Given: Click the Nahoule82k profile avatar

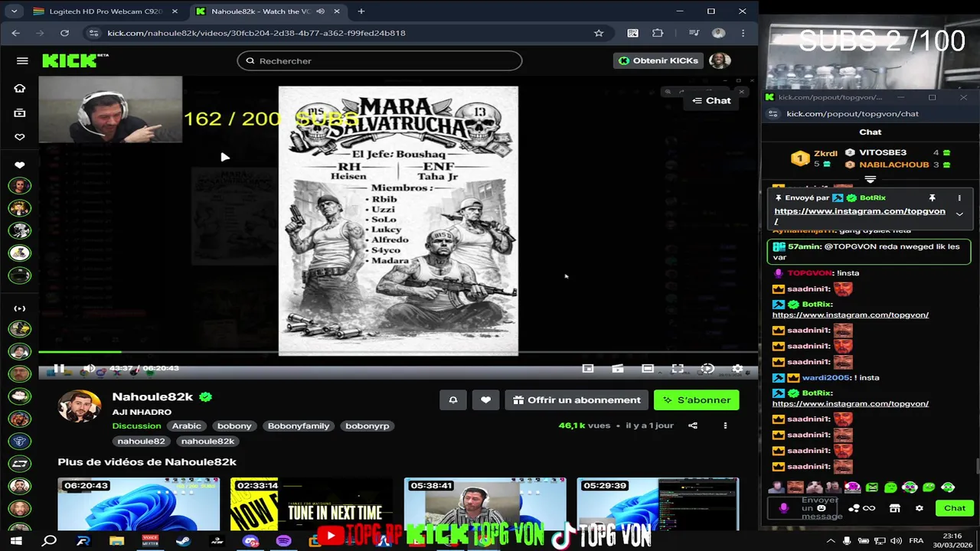Looking at the screenshot, I should click(x=80, y=406).
